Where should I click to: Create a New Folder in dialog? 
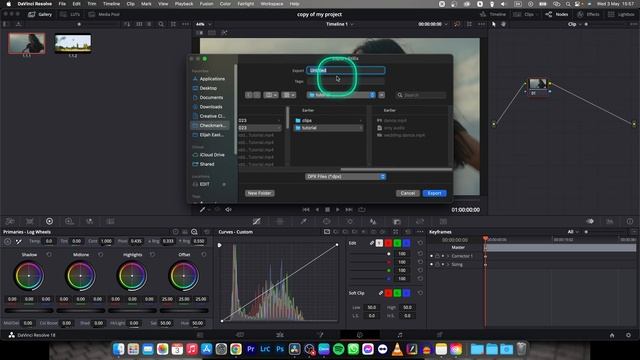click(x=259, y=193)
